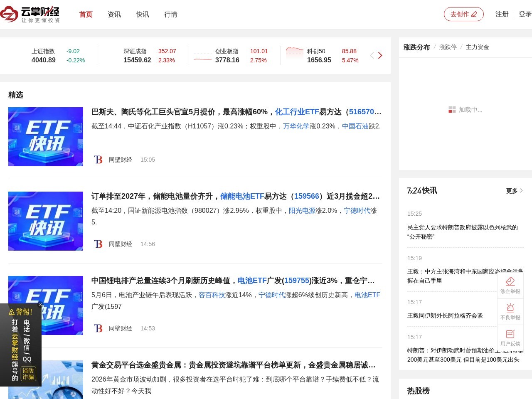Open article 黄金交易平台选金盛贵金属

[x=233, y=365]
